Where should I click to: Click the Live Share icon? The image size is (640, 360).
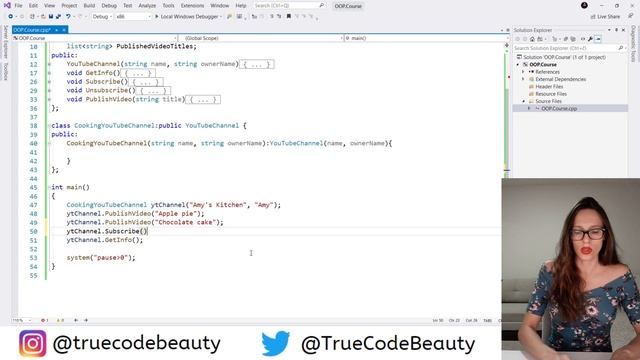593,17
